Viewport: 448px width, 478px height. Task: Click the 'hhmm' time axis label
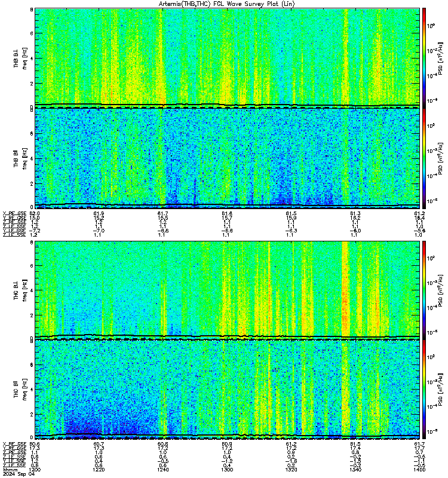tap(10, 470)
